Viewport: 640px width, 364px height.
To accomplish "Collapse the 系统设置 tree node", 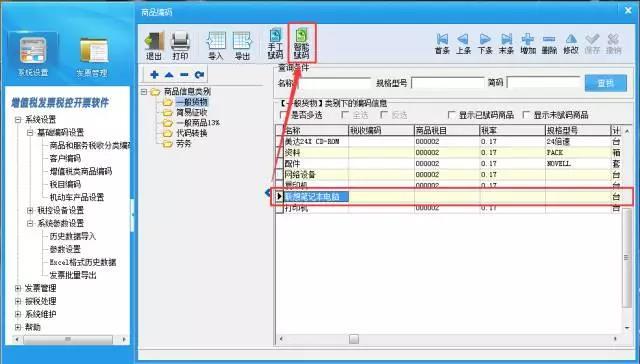I will click(18, 120).
